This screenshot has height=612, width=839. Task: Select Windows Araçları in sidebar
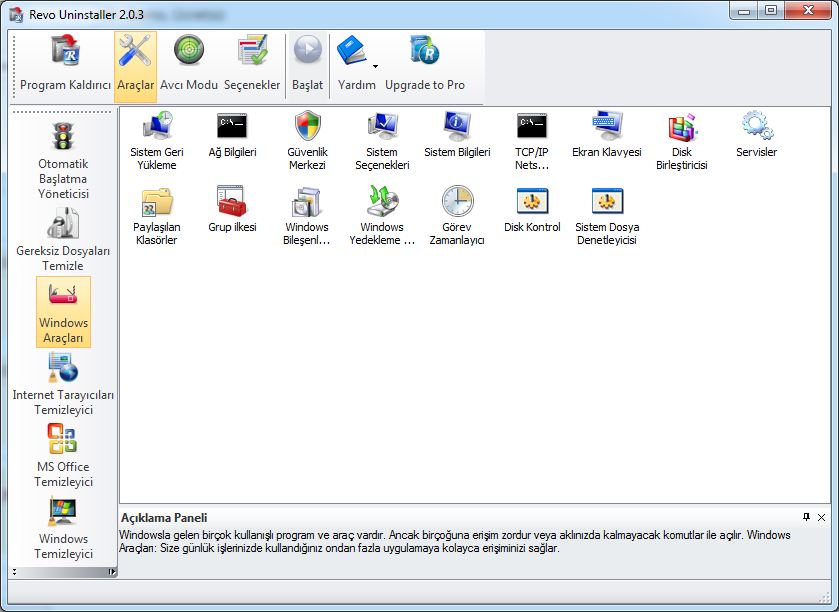pyautogui.click(x=63, y=312)
